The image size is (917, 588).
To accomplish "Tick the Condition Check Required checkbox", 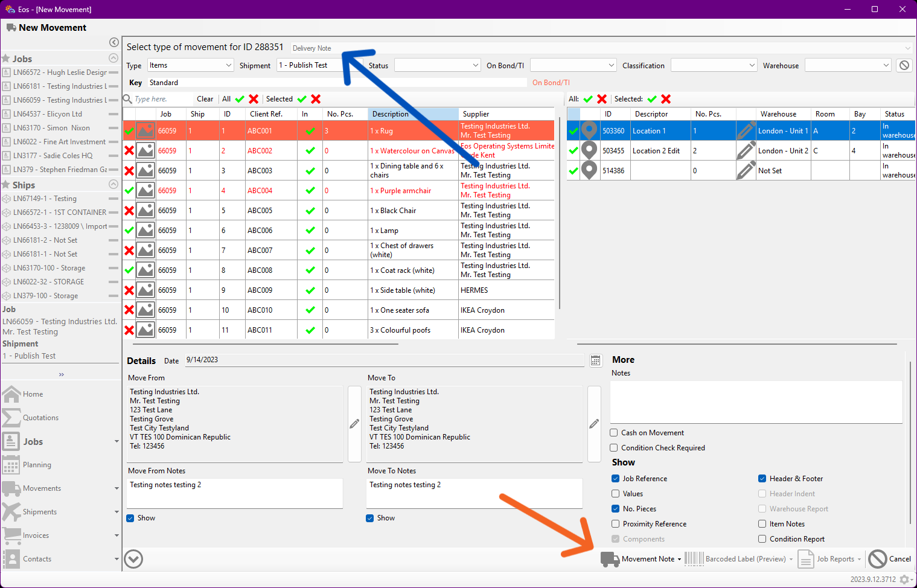I will pos(614,448).
